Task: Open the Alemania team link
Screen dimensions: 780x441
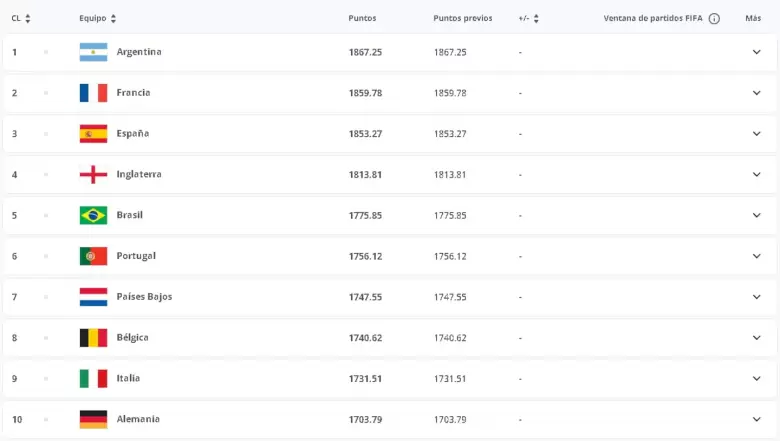Action: pos(138,419)
